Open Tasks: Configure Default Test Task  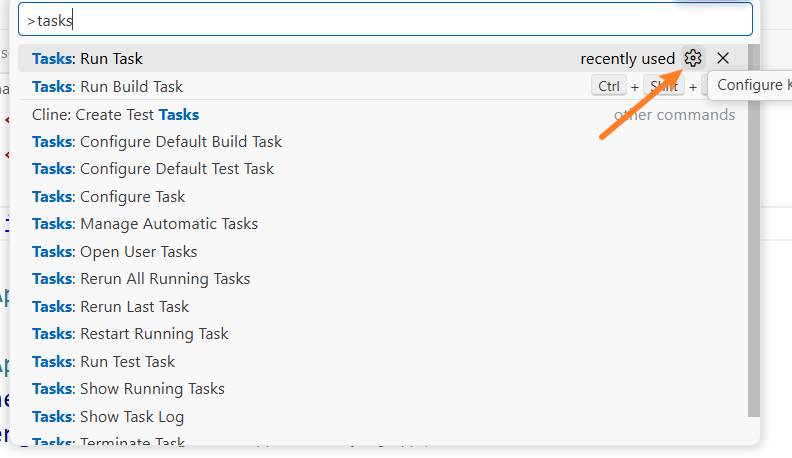[383, 169]
